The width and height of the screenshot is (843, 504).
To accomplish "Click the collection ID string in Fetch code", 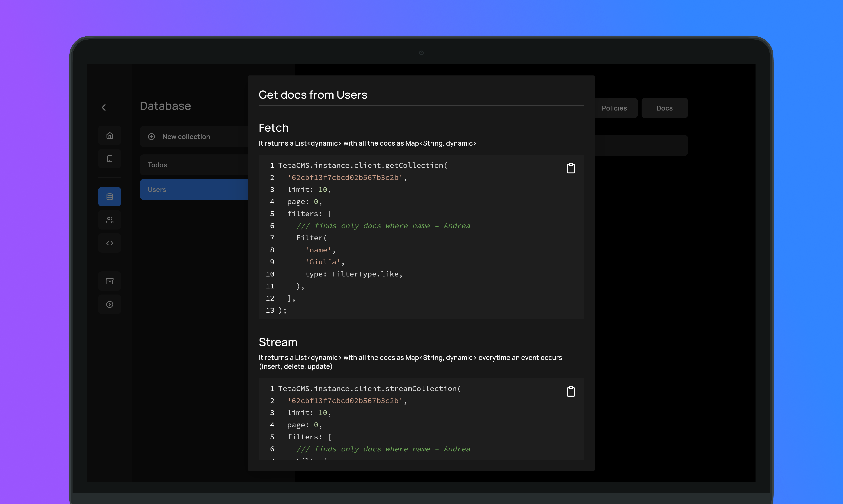I will click(x=345, y=178).
